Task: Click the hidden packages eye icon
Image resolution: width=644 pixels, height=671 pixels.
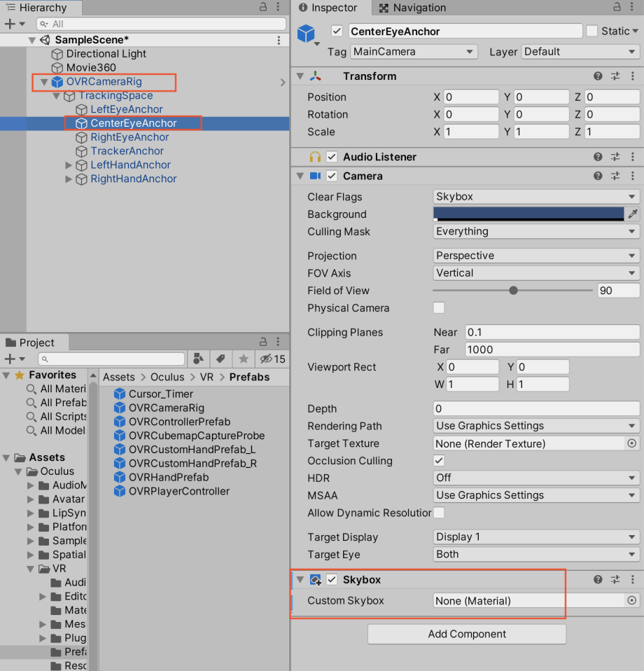Action: [x=266, y=359]
